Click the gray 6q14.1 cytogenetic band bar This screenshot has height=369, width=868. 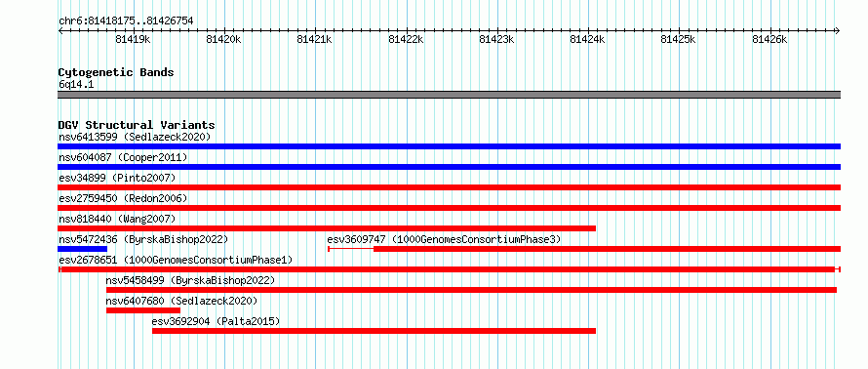point(449,95)
